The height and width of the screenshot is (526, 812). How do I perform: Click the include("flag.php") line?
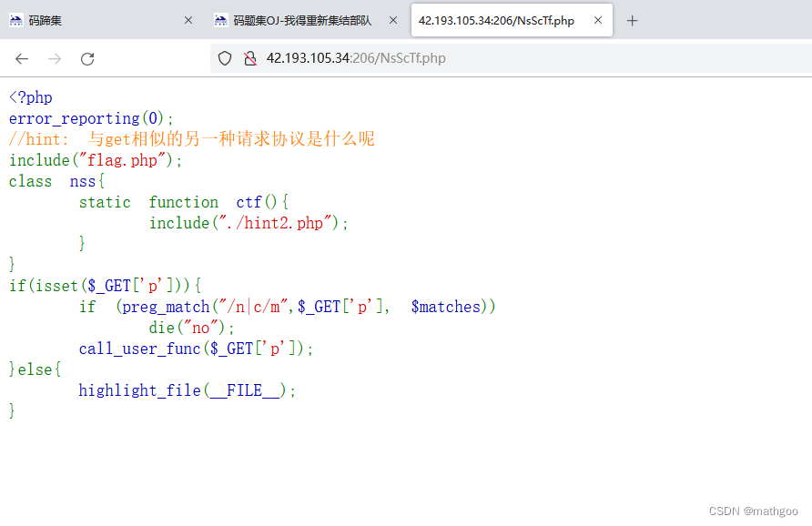(x=96, y=160)
